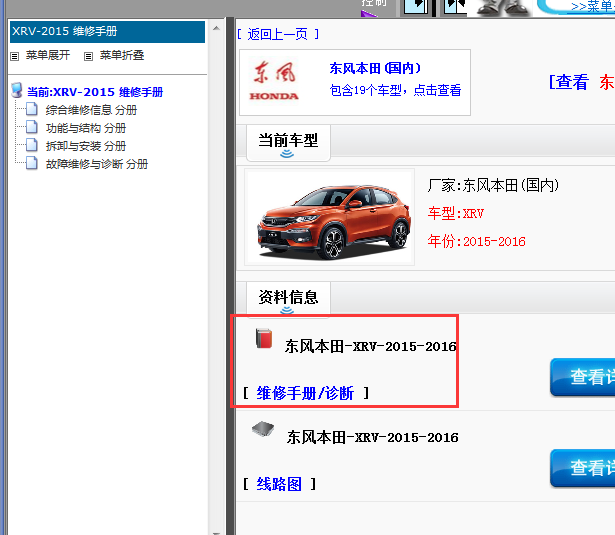Open the 线路图 link

click(279, 484)
